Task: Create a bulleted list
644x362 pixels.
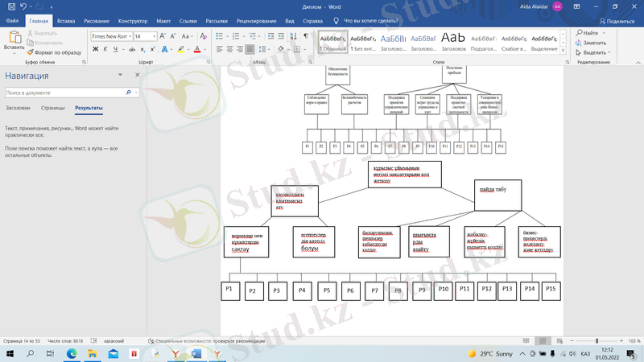Action: pyautogui.click(x=219, y=36)
